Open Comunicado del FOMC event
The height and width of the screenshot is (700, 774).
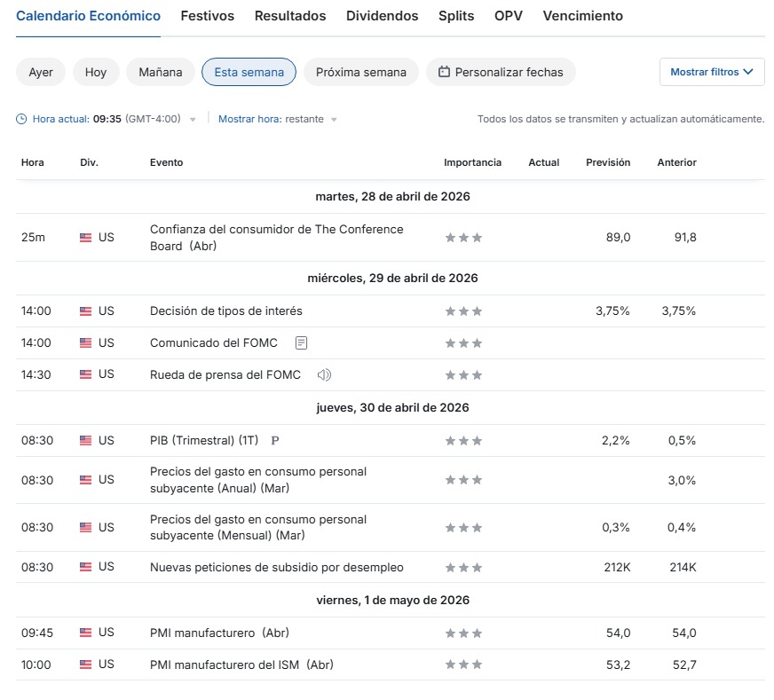pos(214,342)
